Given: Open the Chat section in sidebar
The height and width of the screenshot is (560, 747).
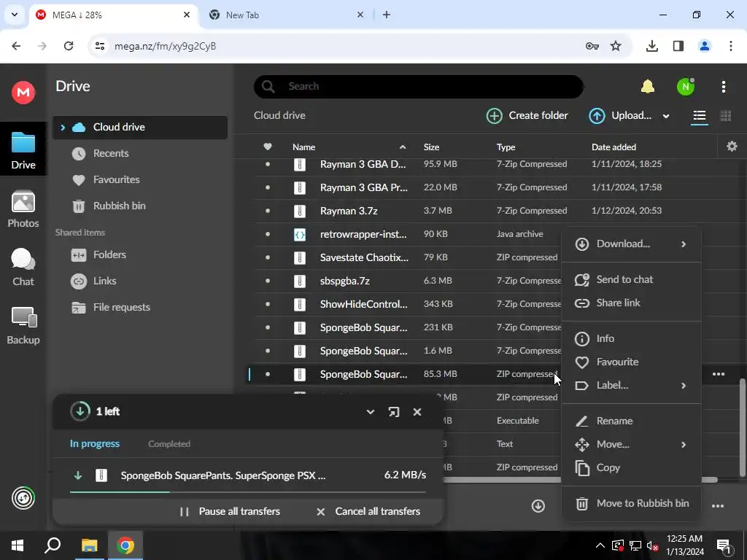Looking at the screenshot, I should point(23,268).
